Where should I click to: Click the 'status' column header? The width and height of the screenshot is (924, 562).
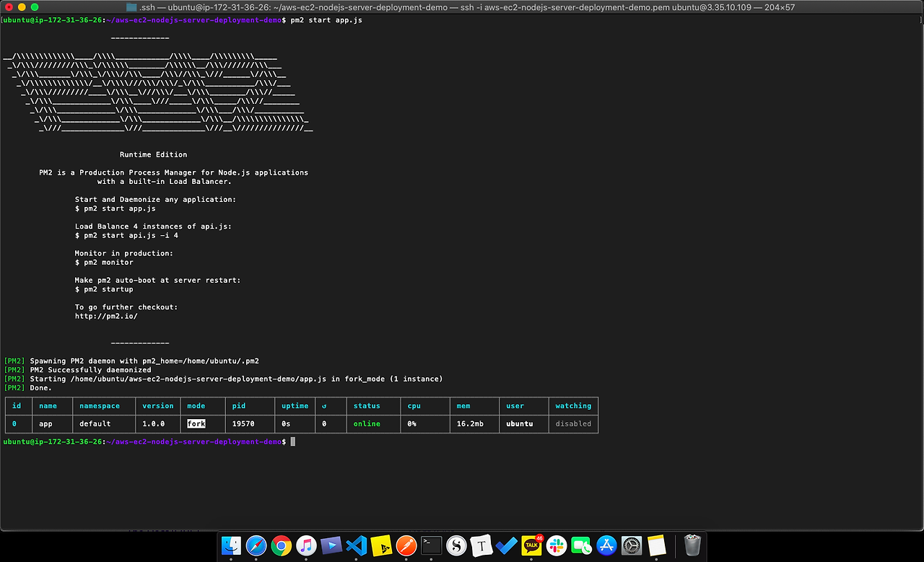click(x=367, y=405)
